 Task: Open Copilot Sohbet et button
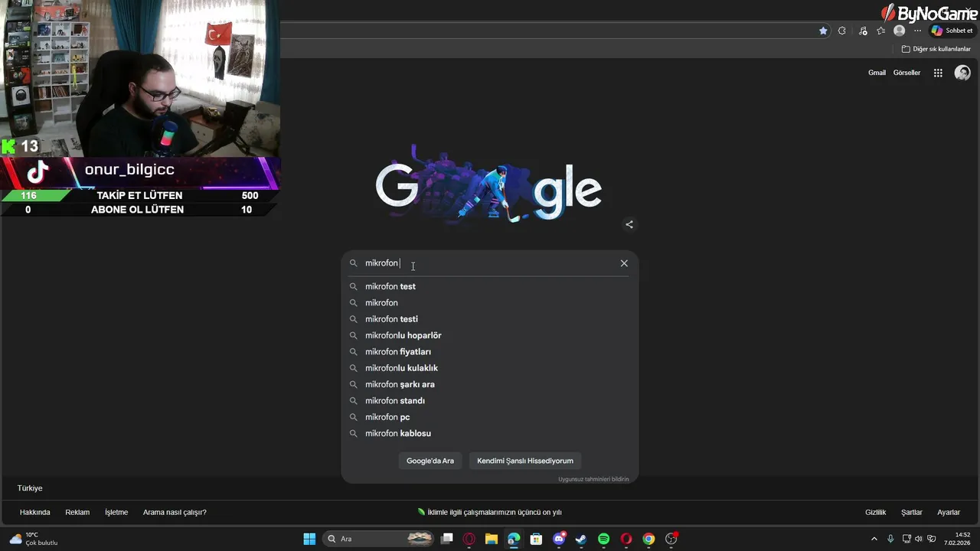coord(952,31)
